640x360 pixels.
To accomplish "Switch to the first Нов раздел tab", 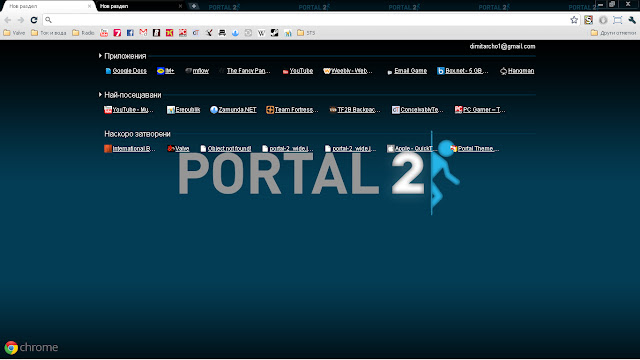I will click(x=47, y=6).
